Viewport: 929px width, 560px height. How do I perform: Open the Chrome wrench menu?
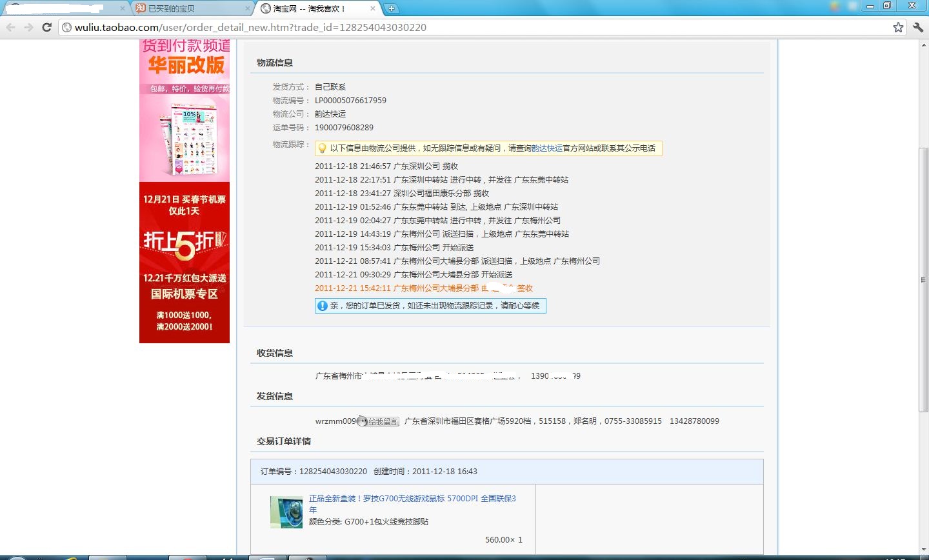point(918,27)
